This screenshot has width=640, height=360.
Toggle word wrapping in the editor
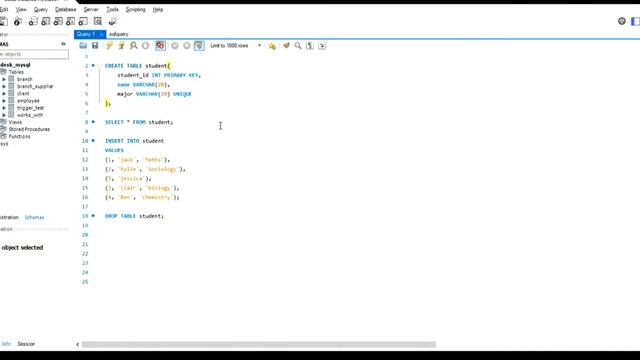pyautogui.click(x=322, y=46)
